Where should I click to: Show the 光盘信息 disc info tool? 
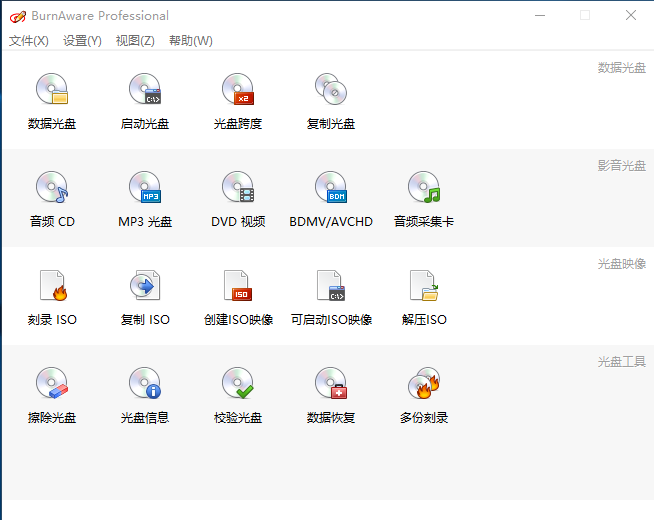tap(145, 395)
